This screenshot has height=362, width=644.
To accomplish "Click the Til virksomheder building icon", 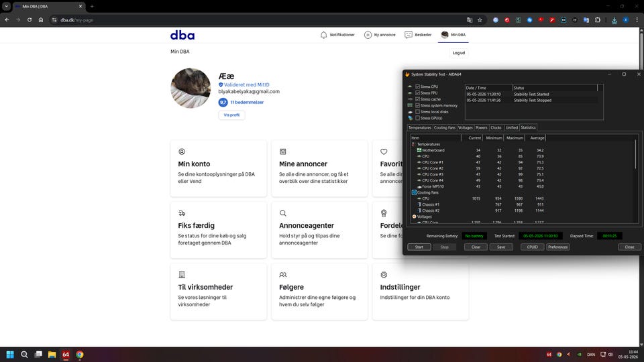I will coord(182,275).
